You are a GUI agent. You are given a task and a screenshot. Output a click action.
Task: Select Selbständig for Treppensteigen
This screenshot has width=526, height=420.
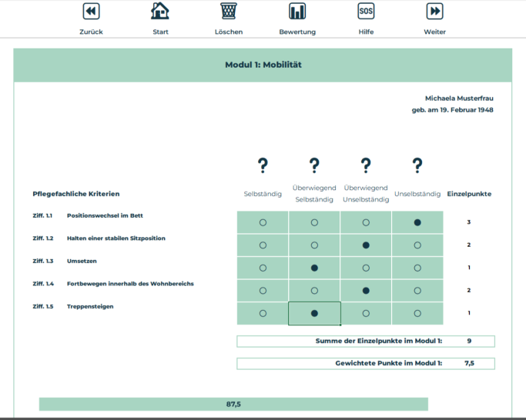[263, 313]
